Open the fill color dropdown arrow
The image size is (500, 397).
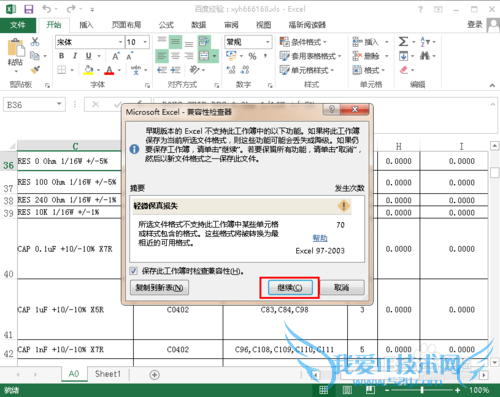(98, 70)
